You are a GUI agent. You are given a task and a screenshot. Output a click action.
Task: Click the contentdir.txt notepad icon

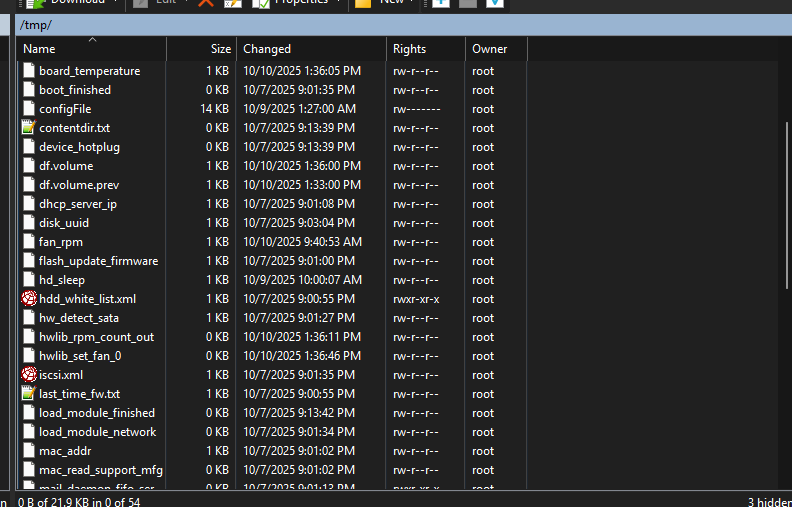[29, 128]
